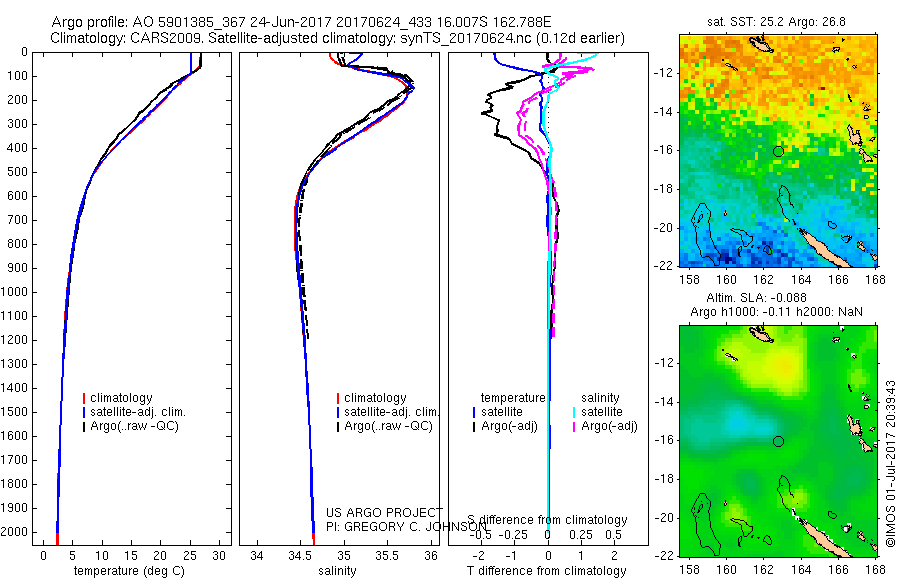Select the Climatology CARS2009 subtitle line

coord(338,38)
